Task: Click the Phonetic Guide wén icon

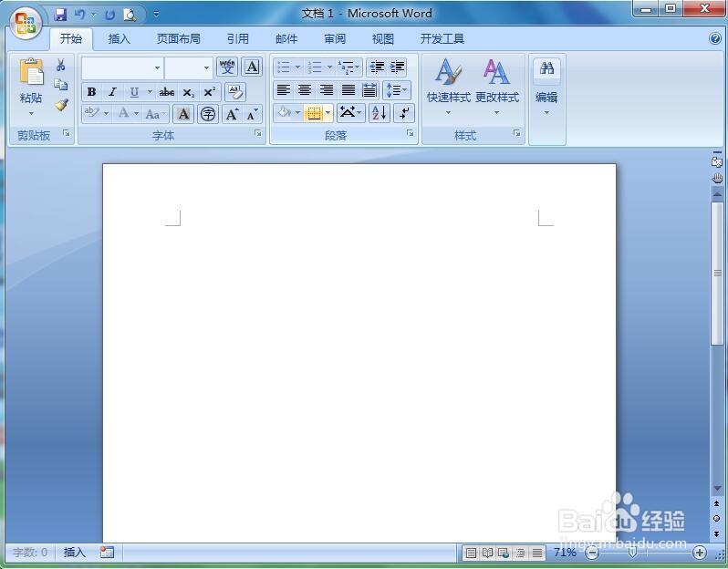Action: point(227,67)
